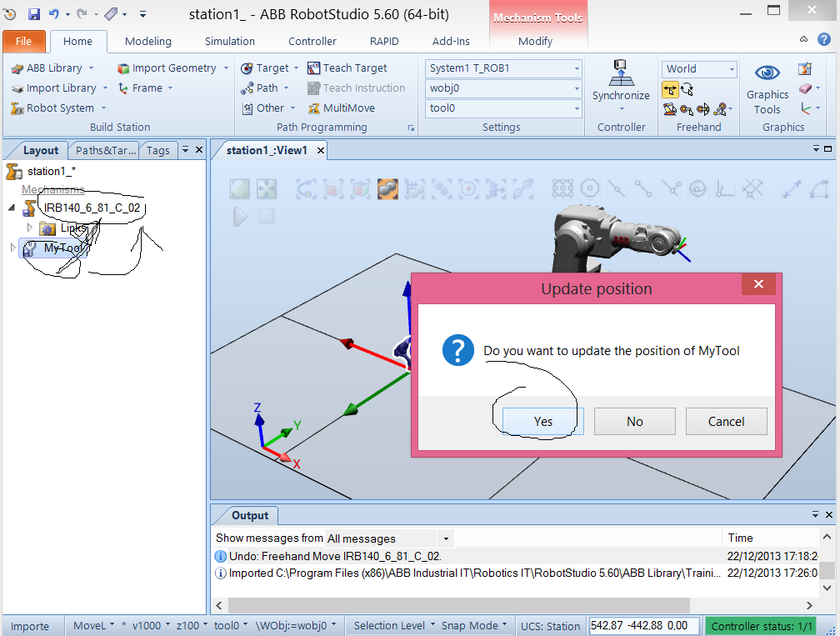Switch to the Paths&Targets panel tab
Image resolution: width=840 pixels, height=636 pixels.
[105, 151]
